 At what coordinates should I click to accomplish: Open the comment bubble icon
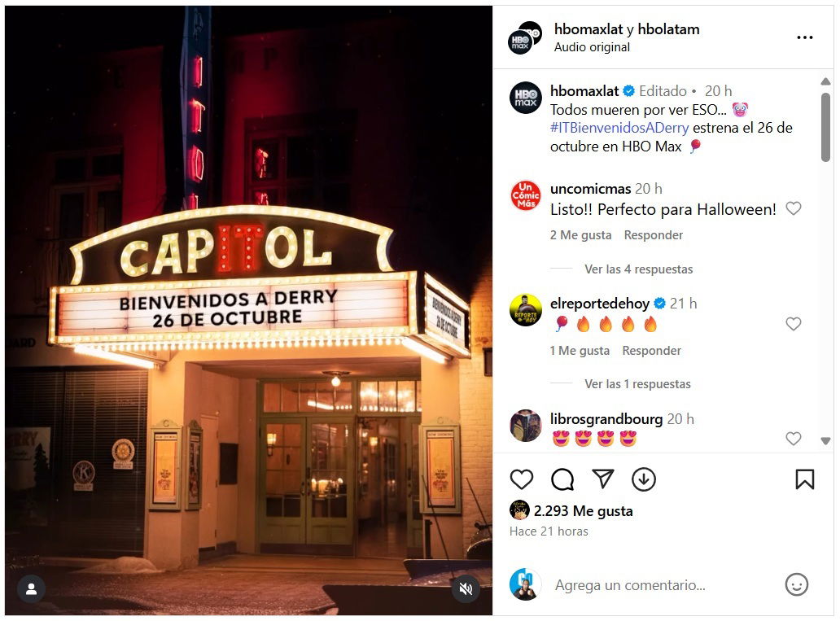(562, 479)
